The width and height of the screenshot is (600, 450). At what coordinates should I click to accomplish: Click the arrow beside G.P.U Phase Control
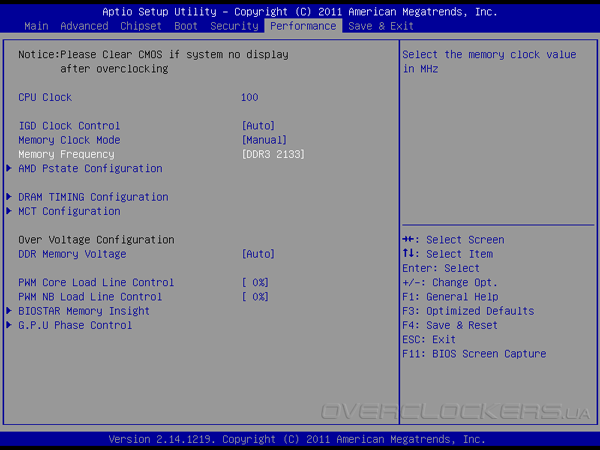pyautogui.click(x=9, y=325)
